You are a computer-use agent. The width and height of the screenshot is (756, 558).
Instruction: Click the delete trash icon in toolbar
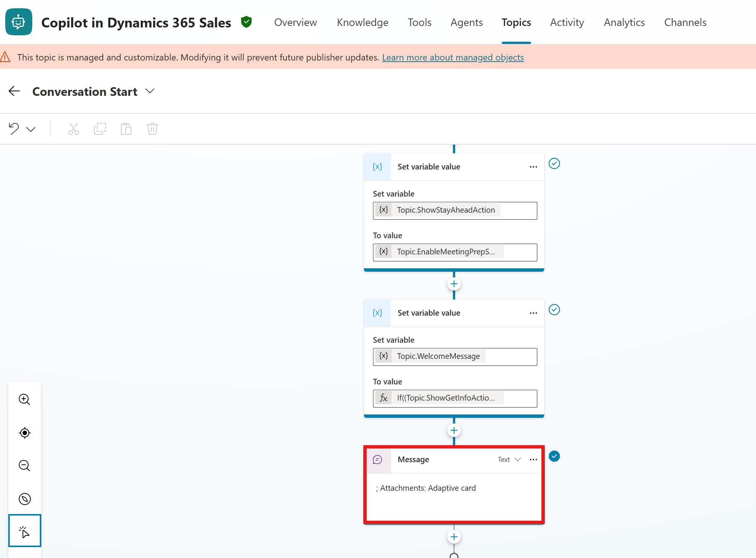[152, 129]
